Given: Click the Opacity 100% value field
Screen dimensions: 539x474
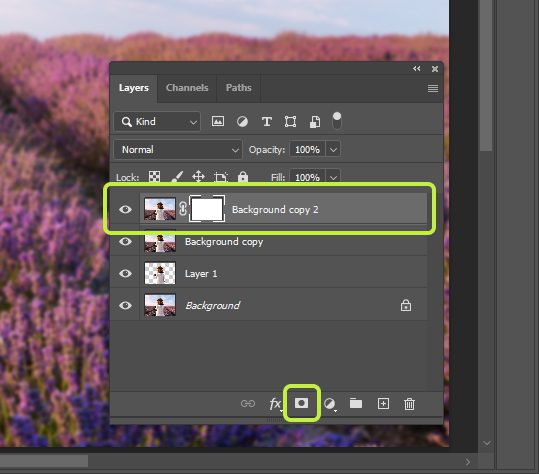Looking at the screenshot, I should tap(307, 150).
